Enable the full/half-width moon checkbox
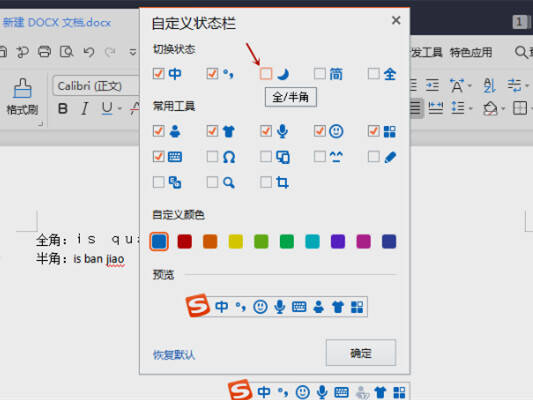The image size is (533, 400). (266, 74)
